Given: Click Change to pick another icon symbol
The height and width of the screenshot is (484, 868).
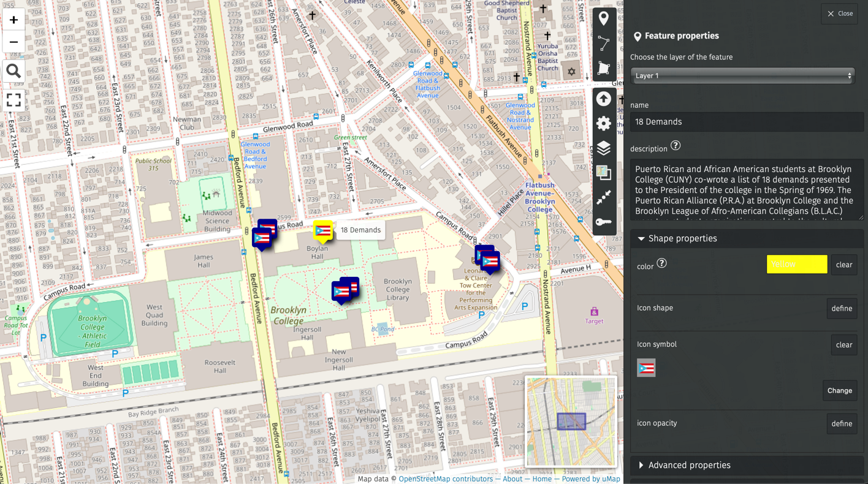Looking at the screenshot, I should (x=839, y=390).
